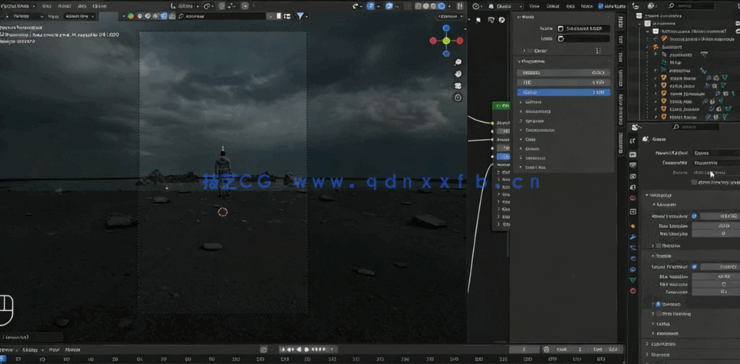This screenshot has width=740, height=364.
Task: Toggle the camera view icon
Action: [x=458, y=86]
